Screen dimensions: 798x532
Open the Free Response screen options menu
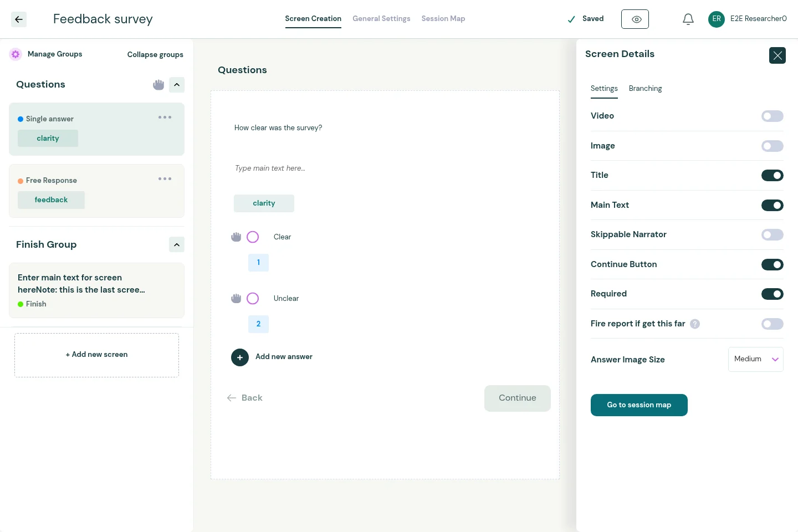(x=165, y=179)
